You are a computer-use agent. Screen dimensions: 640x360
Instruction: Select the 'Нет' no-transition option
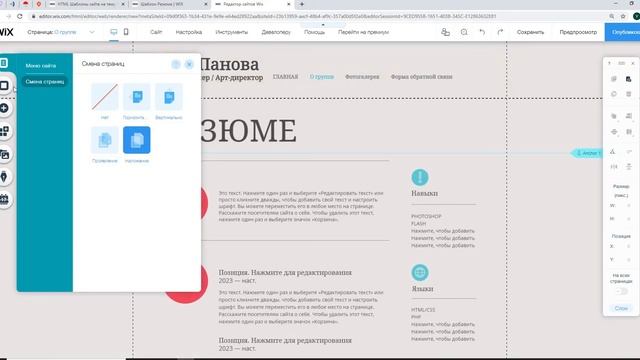104,97
